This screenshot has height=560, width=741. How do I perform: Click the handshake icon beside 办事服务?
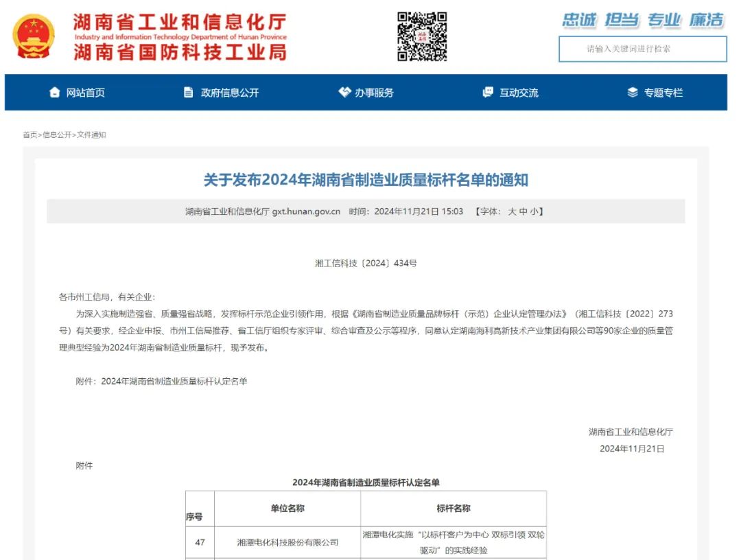(x=344, y=92)
